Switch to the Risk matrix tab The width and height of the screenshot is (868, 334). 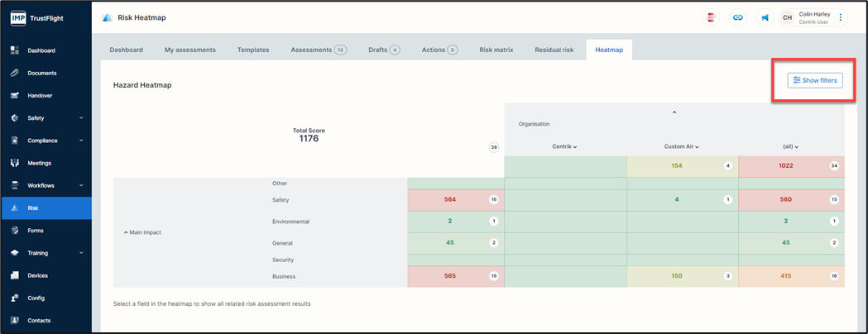click(x=496, y=50)
